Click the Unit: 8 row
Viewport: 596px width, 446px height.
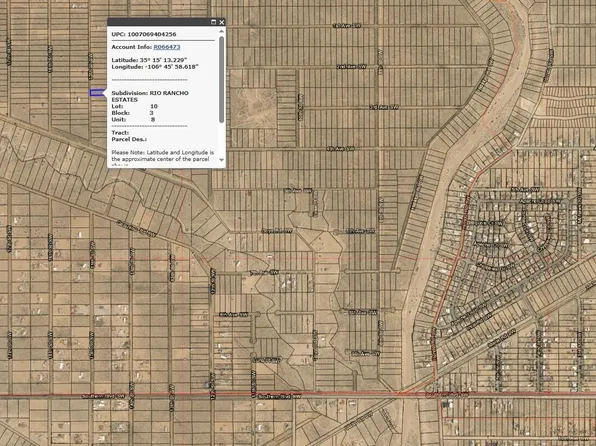coord(133,119)
